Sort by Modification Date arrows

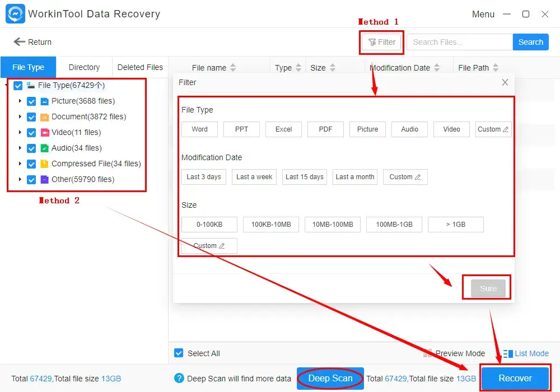click(437, 67)
